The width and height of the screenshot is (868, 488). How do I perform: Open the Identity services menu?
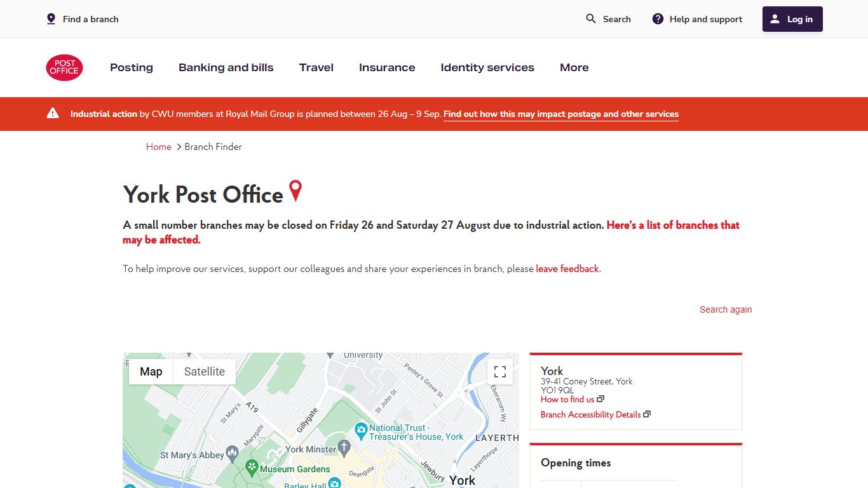[x=487, y=67]
